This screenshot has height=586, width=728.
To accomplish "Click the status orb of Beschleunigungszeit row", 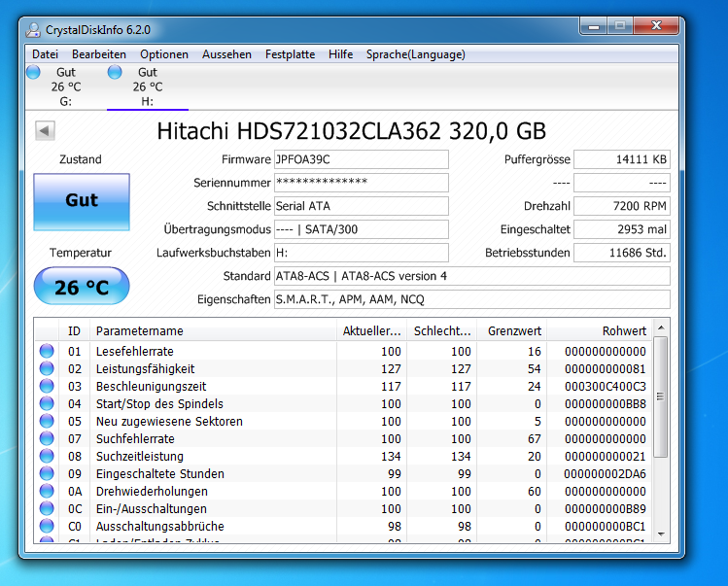I will [x=47, y=386].
